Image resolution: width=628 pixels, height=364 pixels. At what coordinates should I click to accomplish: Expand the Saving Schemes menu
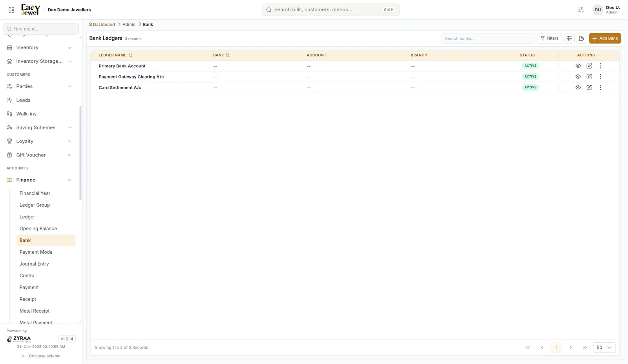point(39,127)
